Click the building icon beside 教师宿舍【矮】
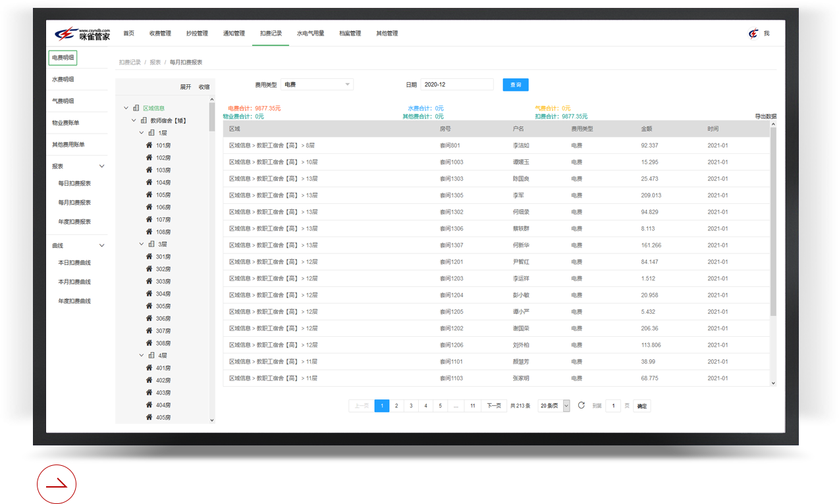 click(144, 120)
